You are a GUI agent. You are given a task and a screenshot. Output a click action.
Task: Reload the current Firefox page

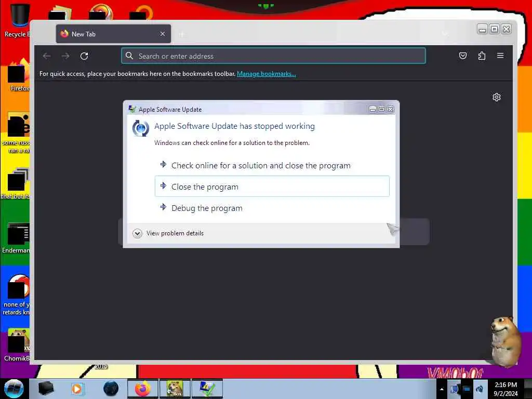(85, 56)
